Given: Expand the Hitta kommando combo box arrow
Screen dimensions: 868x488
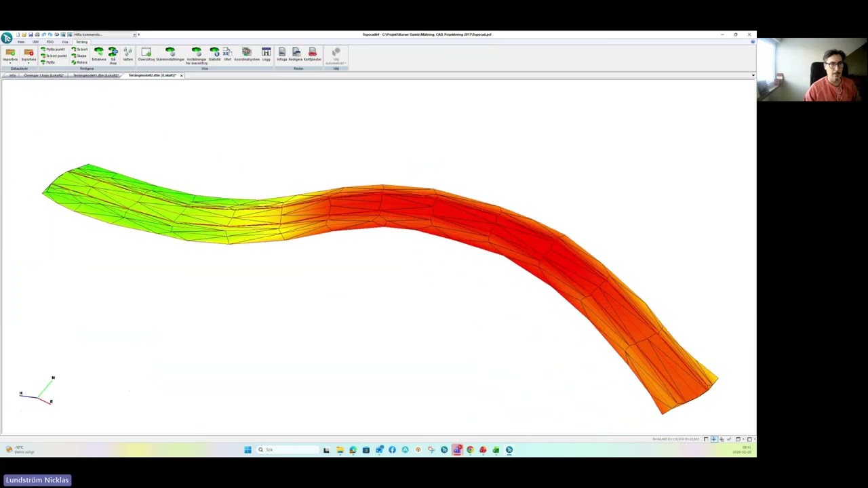Looking at the screenshot, I should click(x=134, y=35).
